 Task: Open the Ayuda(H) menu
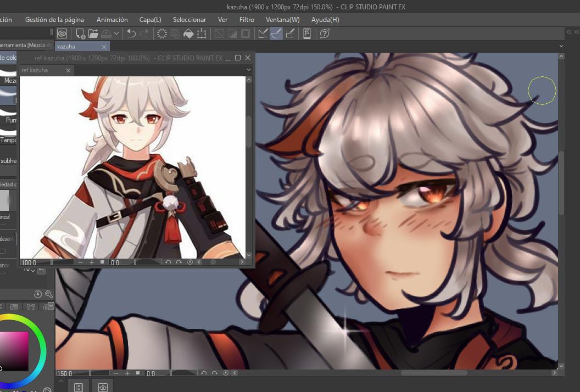click(325, 20)
